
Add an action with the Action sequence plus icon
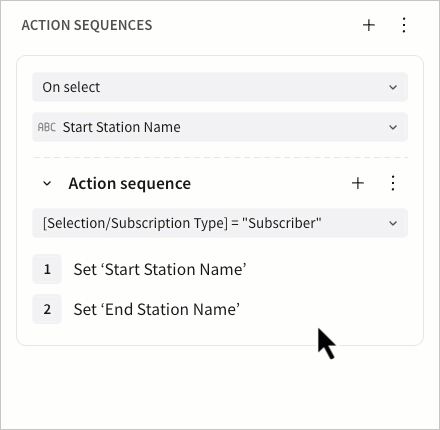pyautogui.click(x=358, y=183)
